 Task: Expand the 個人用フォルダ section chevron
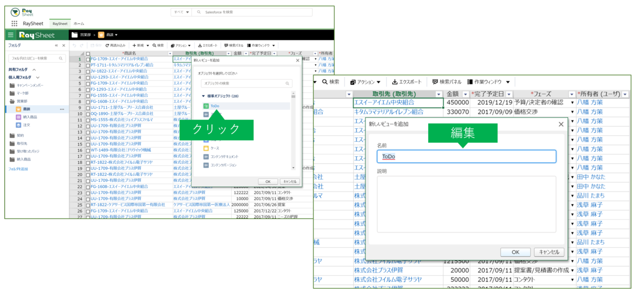coord(38,77)
